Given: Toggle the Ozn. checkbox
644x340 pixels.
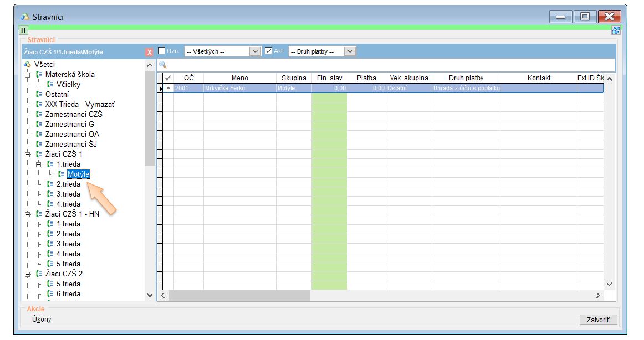Looking at the screenshot, I should 162,51.
